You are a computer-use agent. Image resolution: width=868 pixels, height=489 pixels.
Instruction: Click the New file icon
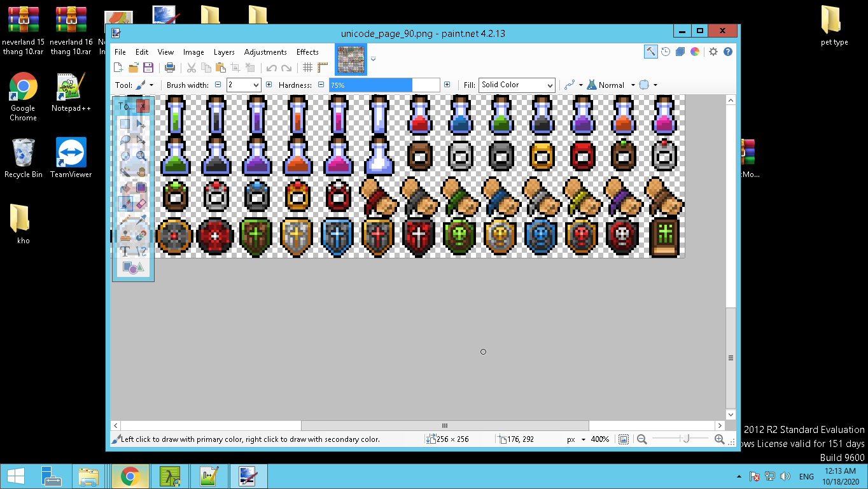118,67
